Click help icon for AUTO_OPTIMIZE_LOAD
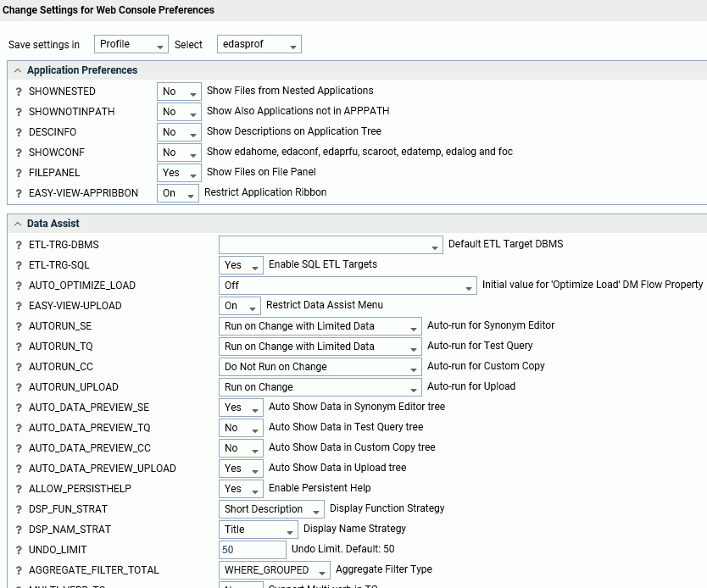Screen dimensions: 707x588 [19, 286]
